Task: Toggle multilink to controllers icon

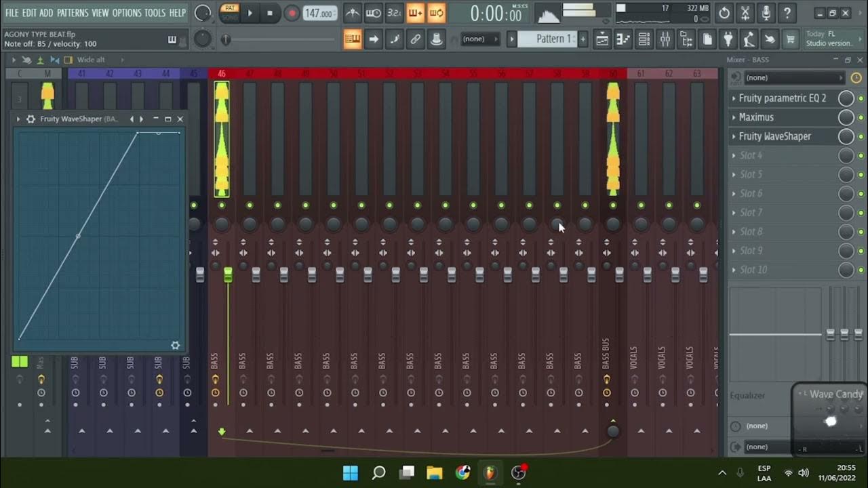Action: tap(436, 39)
